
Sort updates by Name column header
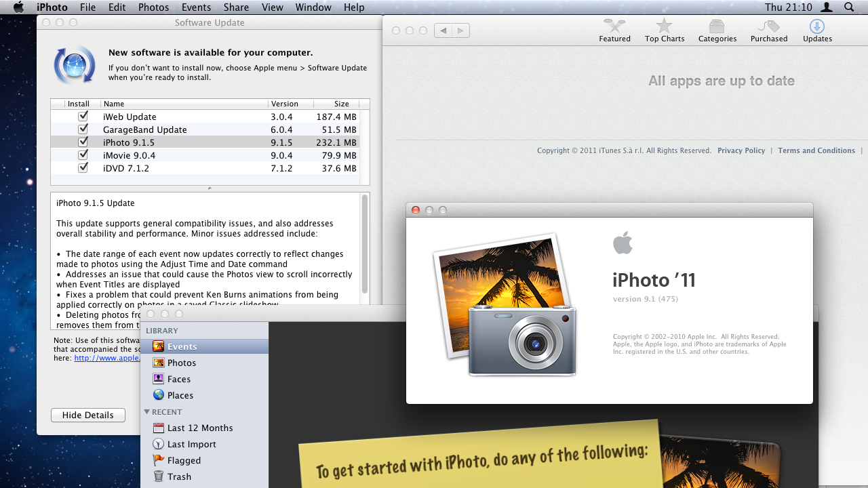[184, 104]
